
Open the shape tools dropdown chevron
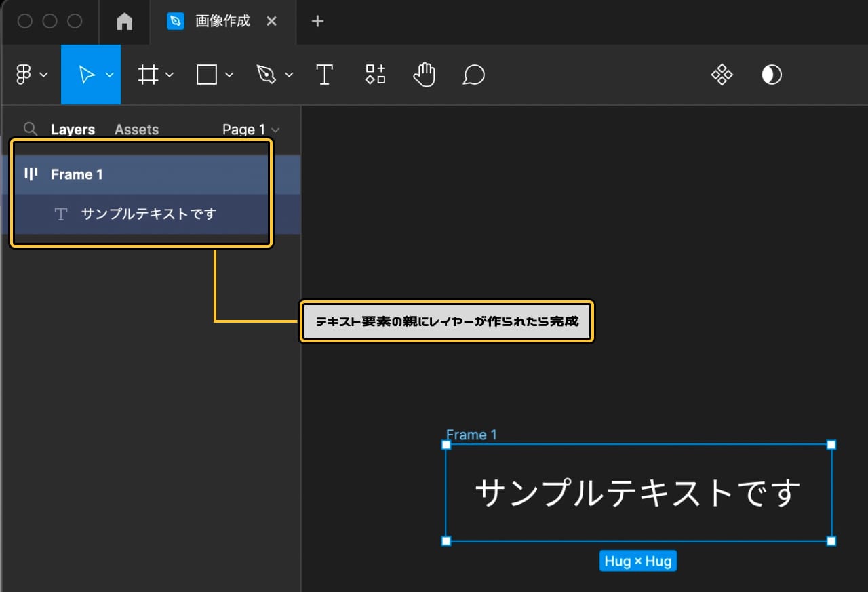[229, 75]
